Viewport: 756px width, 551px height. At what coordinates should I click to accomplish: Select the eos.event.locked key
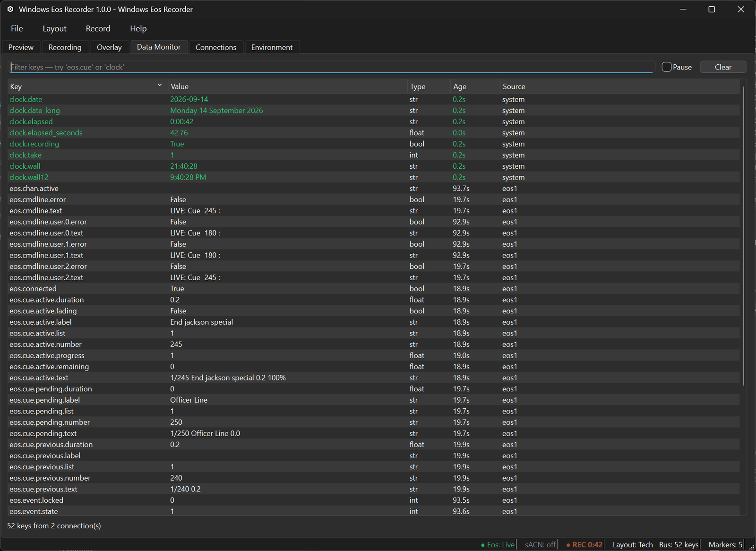[36, 500]
